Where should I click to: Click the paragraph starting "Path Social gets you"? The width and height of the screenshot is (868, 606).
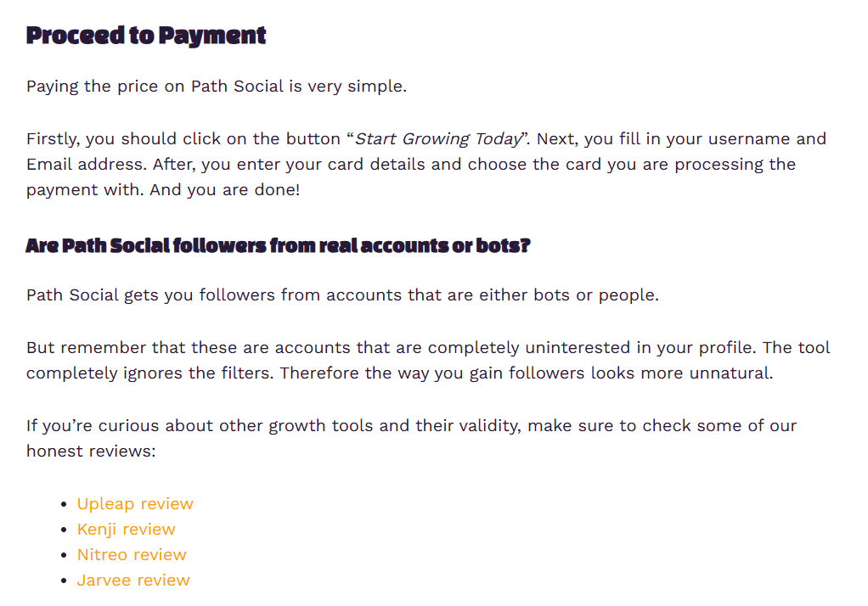[342, 295]
